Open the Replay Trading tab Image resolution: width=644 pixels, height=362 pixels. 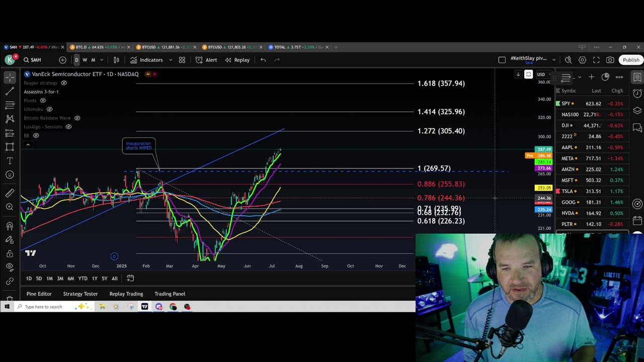click(126, 294)
